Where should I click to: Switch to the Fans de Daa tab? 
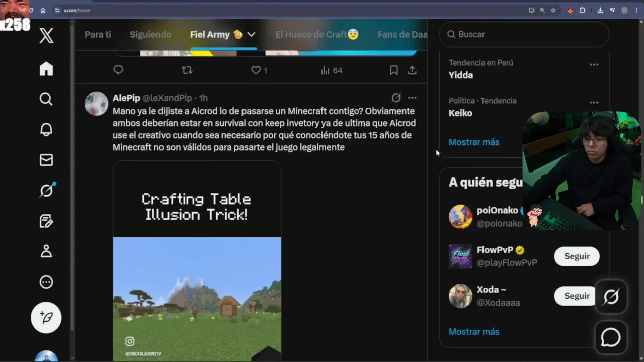click(x=402, y=34)
